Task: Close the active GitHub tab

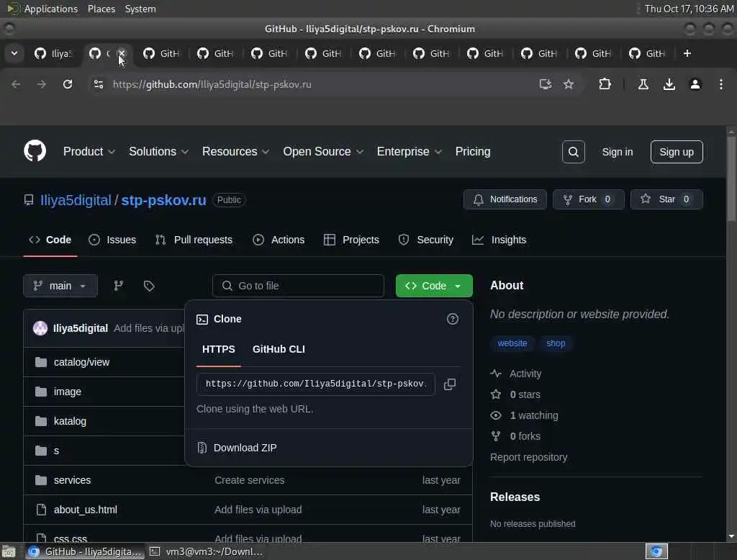Action: tap(121, 53)
